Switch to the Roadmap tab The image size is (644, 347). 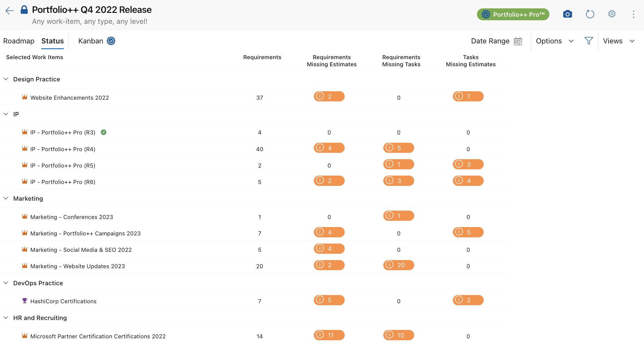tap(19, 41)
